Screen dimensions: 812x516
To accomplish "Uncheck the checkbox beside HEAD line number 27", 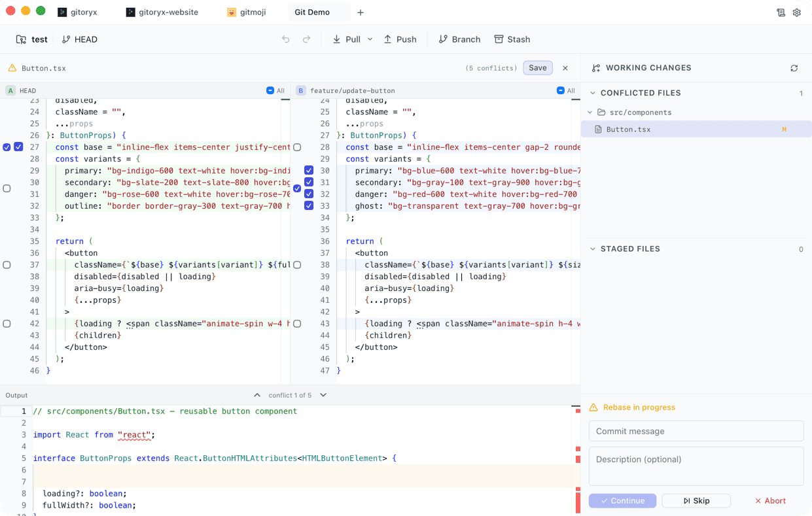I will click(x=18, y=147).
